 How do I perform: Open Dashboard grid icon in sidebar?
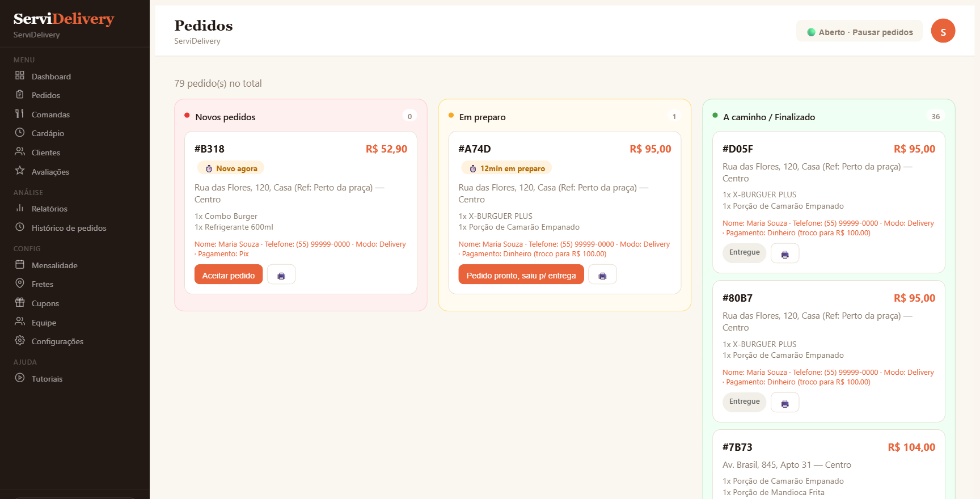click(x=20, y=75)
